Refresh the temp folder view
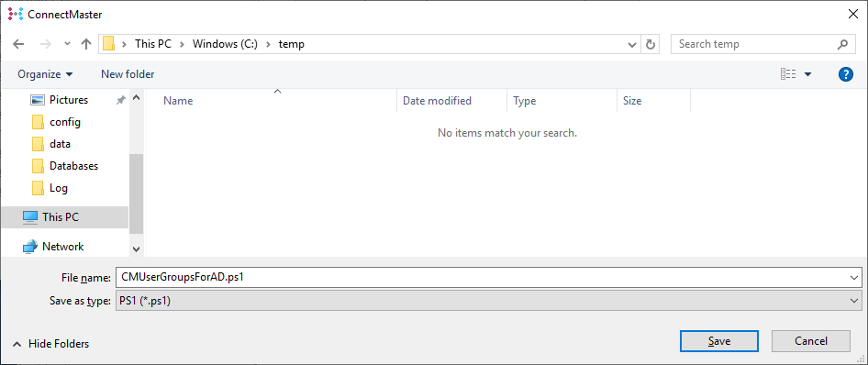The height and width of the screenshot is (365, 868). [x=651, y=44]
